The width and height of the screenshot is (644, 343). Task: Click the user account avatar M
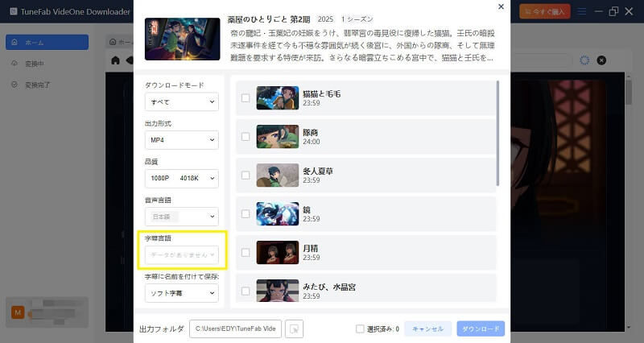pos(18,312)
